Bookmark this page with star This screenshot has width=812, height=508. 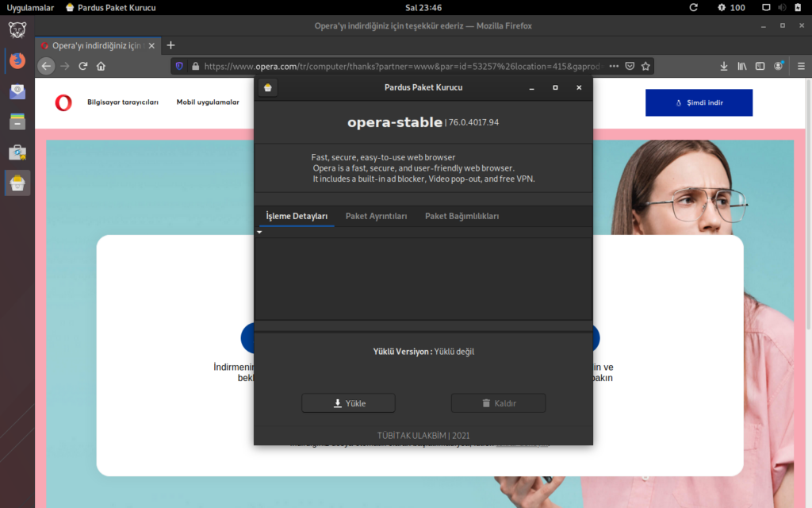645,67
